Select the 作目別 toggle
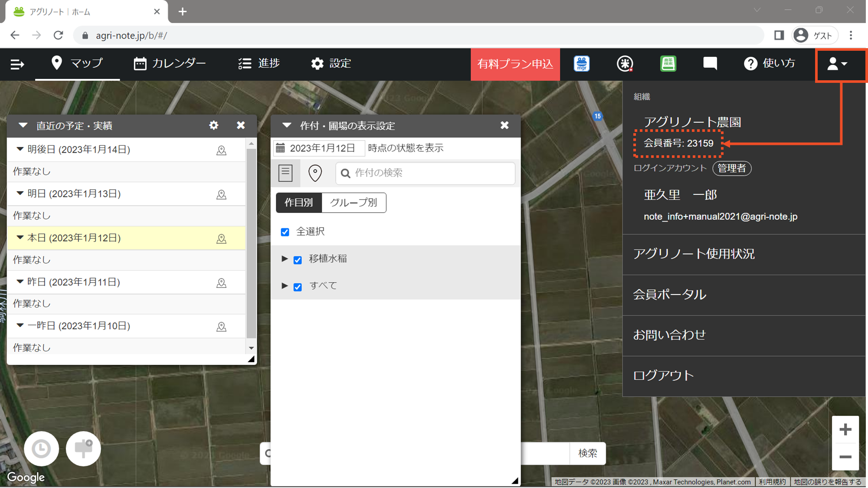Screen dimensions: 868x488 299,203
